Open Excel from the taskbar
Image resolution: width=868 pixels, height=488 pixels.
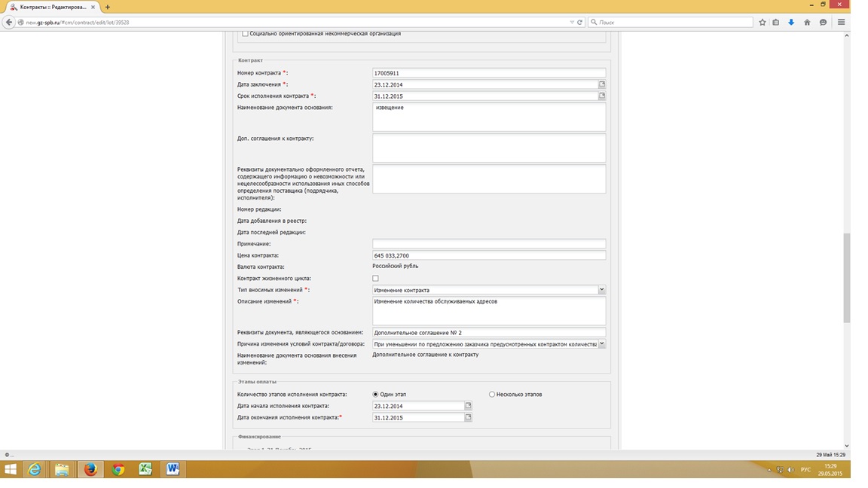point(145,469)
